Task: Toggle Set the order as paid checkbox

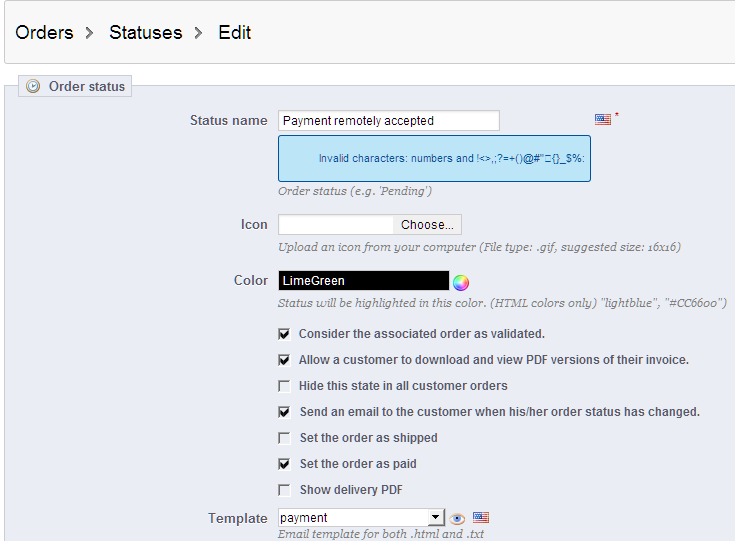Action: [285, 464]
